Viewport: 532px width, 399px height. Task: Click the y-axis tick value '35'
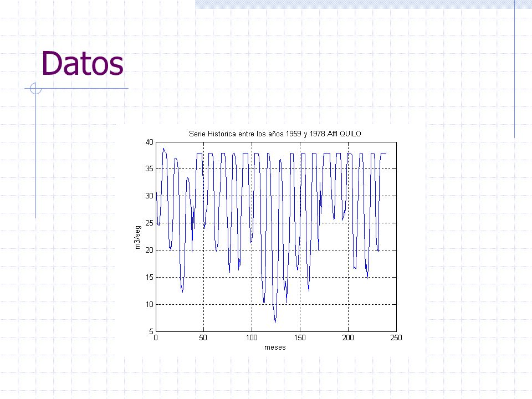[149, 169]
